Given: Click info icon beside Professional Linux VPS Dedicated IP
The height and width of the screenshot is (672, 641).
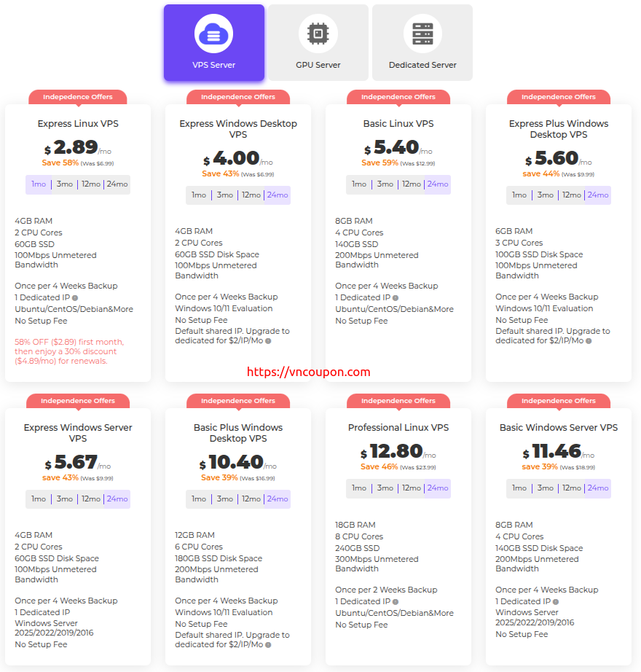Looking at the screenshot, I should point(396,602).
